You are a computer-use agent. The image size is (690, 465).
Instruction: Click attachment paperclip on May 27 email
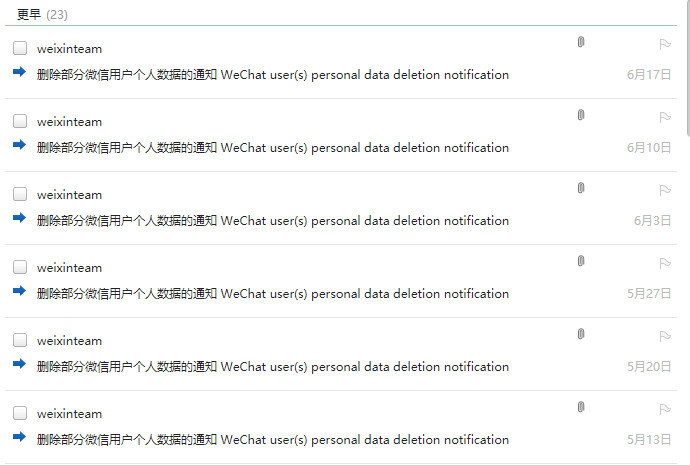click(x=581, y=261)
